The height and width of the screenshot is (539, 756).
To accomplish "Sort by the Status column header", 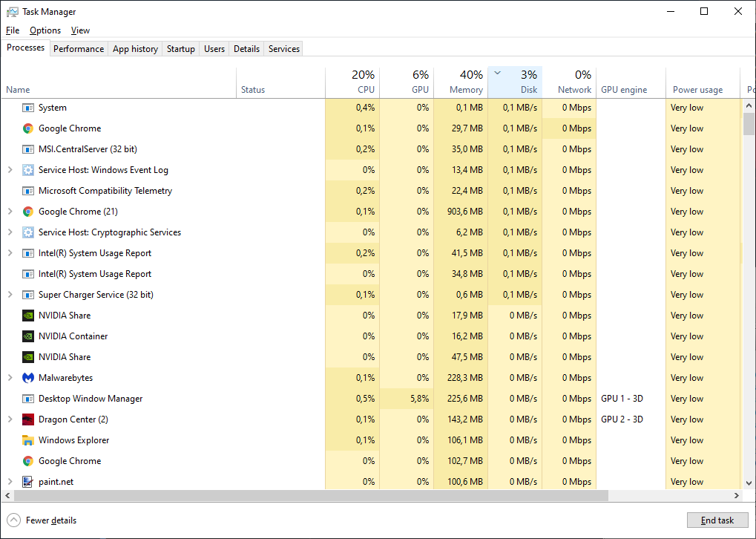I will (280, 82).
